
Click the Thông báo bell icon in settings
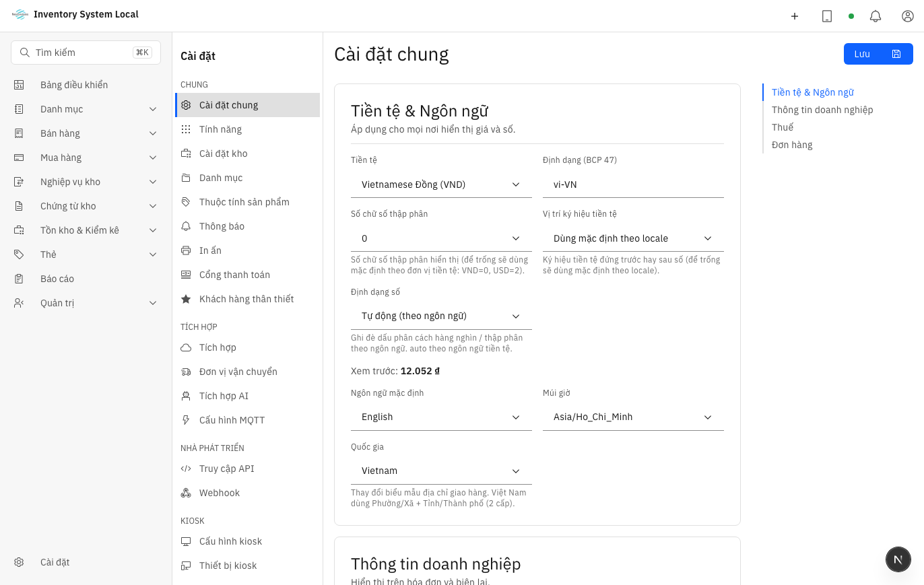click(x=186, y=226)
